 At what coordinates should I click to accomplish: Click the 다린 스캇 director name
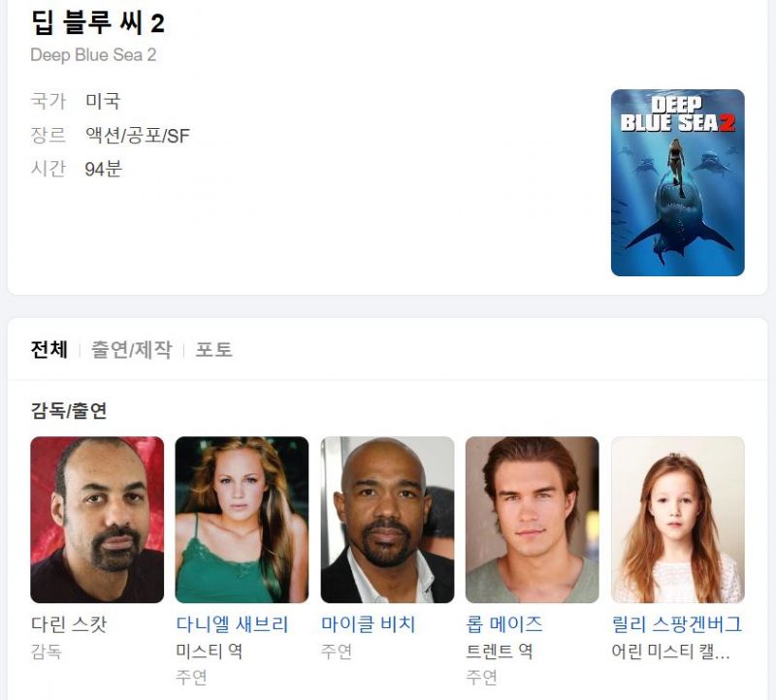point(69,623)
